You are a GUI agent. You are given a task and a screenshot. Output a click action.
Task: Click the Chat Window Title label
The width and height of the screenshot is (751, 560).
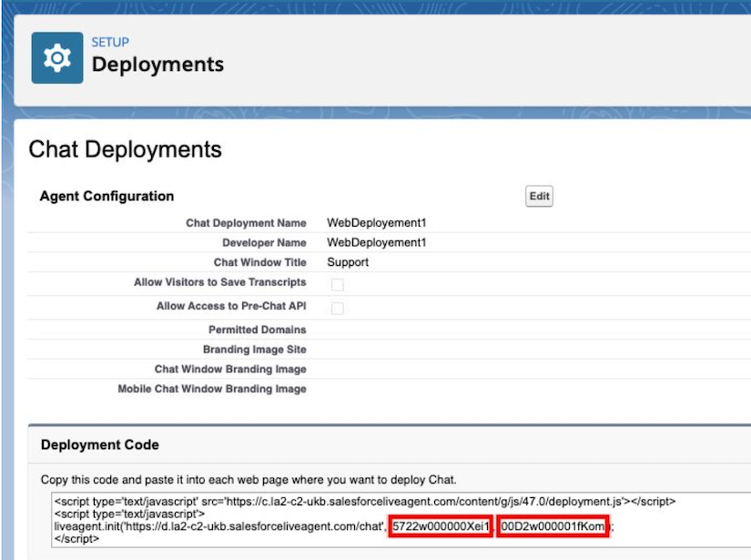point(260,262)
